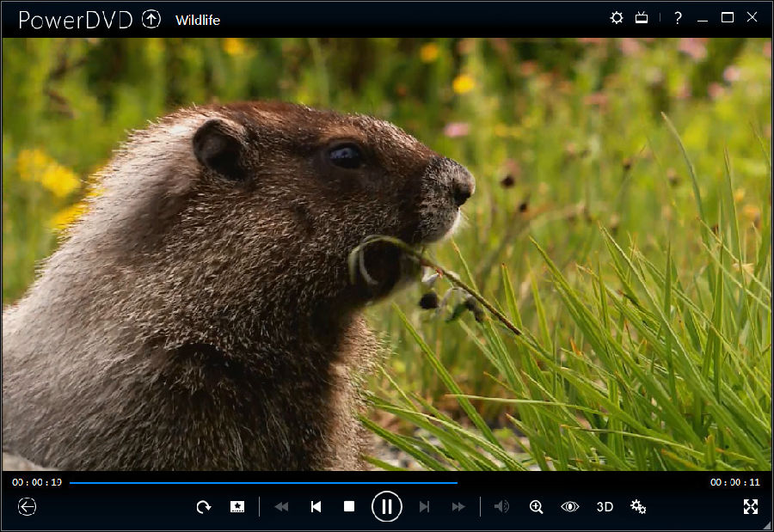Enable 3D mode

click(605, 506)
